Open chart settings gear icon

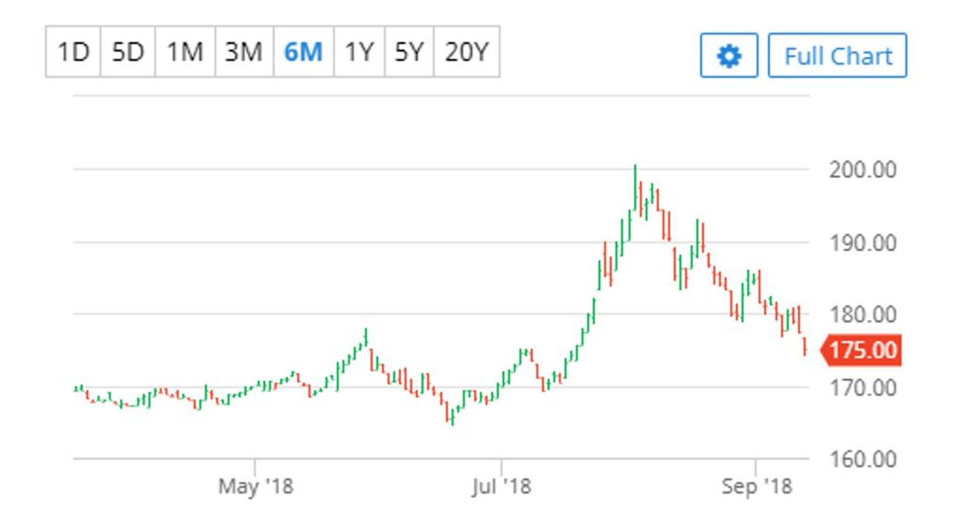[x=728, y=56]
